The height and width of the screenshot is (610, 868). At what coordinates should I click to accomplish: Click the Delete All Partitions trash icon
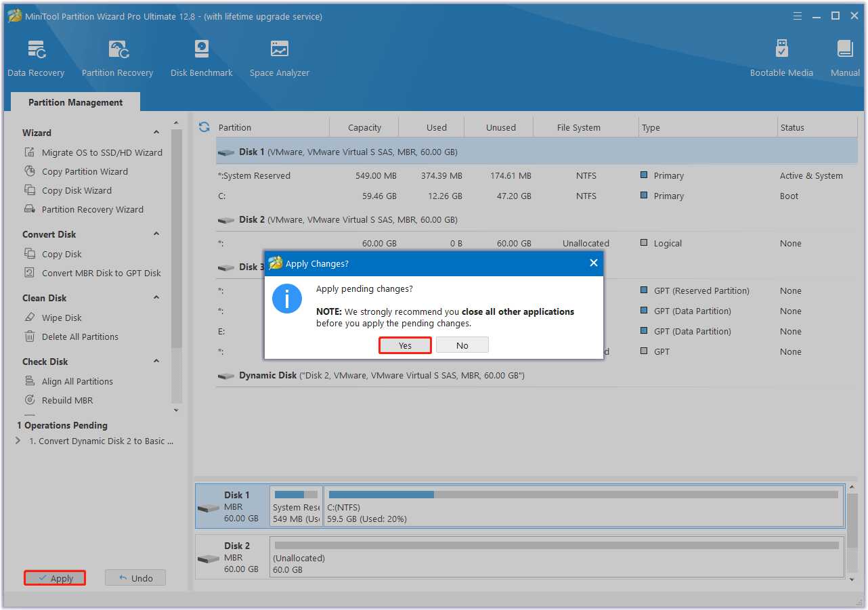pos(30,336)
